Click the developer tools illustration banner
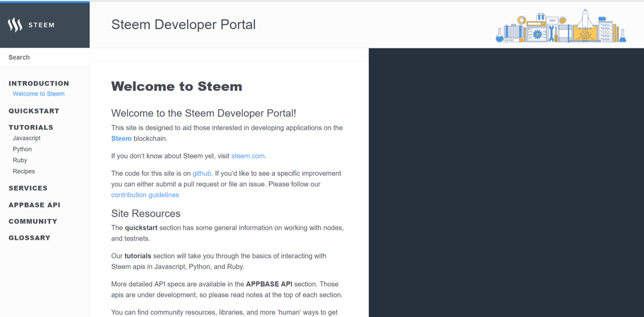 pos(561,26)
